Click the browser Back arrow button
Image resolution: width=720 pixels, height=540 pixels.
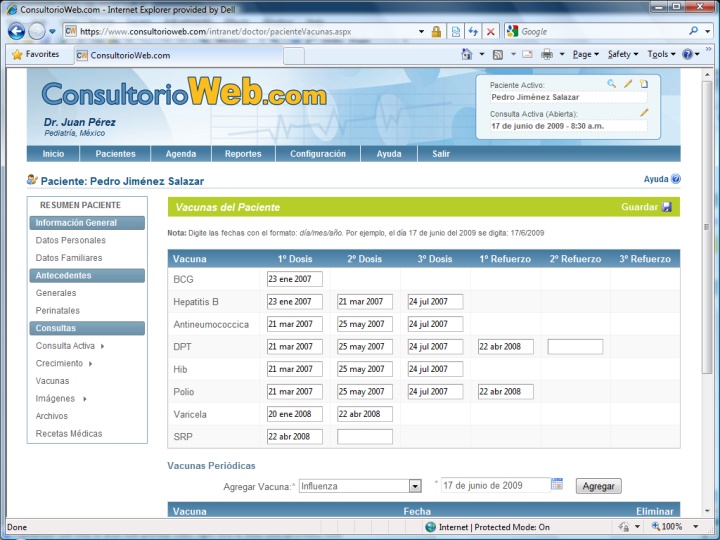point(17,31)
